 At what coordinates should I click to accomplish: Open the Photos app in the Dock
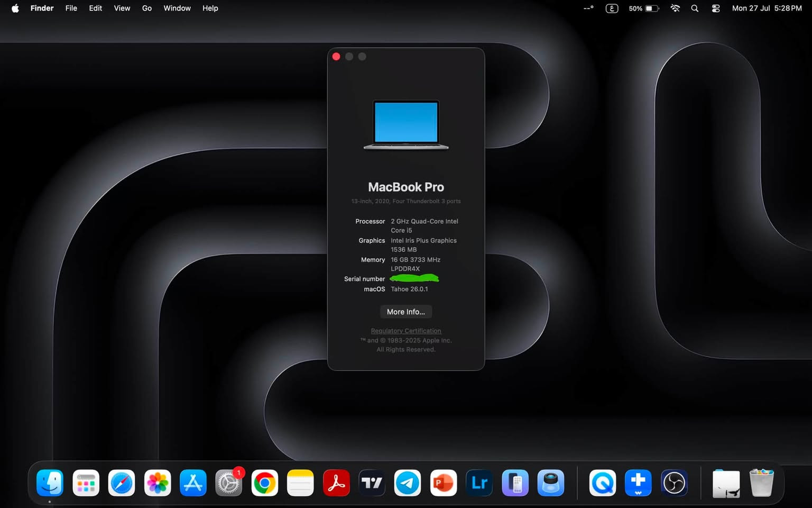(158, 483)
